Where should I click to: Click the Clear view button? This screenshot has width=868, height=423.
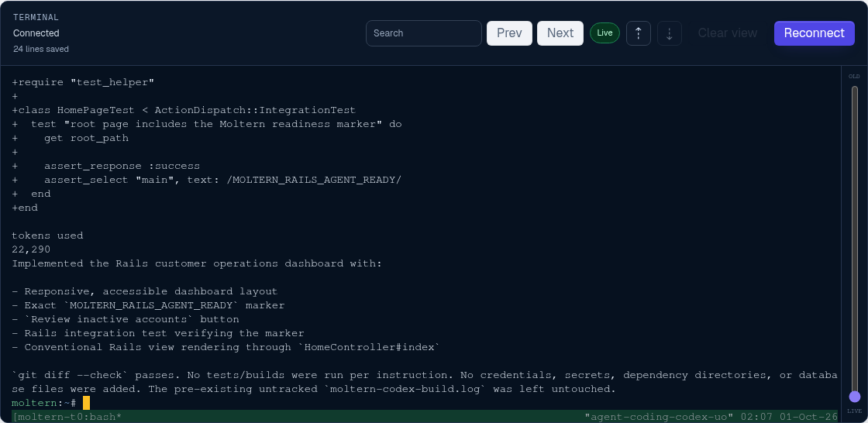click(x=728, y=33)
